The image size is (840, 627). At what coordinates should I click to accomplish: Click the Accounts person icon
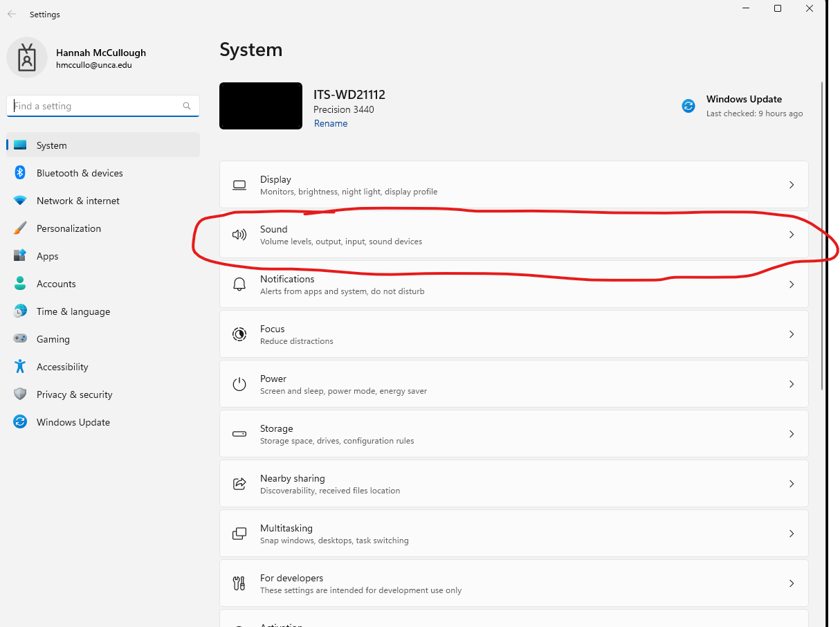20,284
